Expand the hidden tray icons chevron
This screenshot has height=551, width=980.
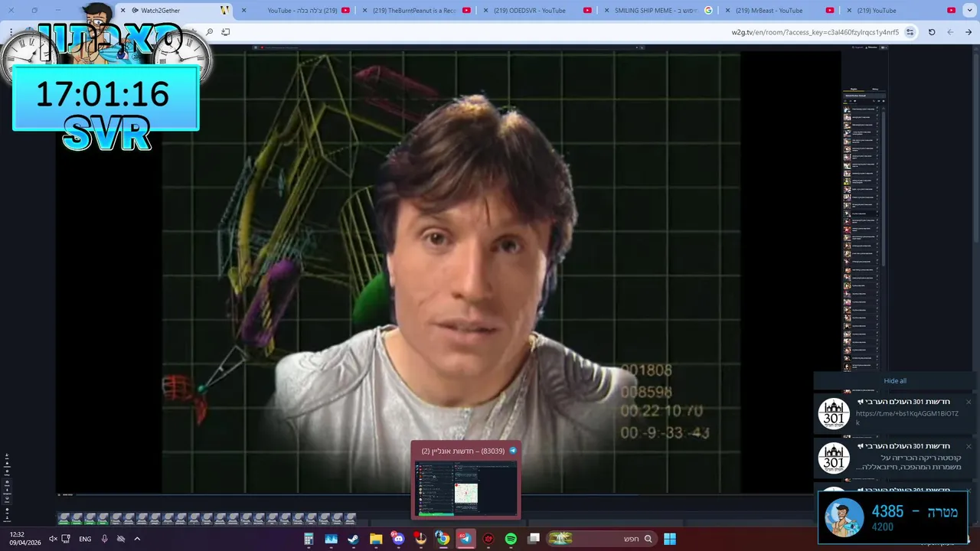(x=137, y=539)
